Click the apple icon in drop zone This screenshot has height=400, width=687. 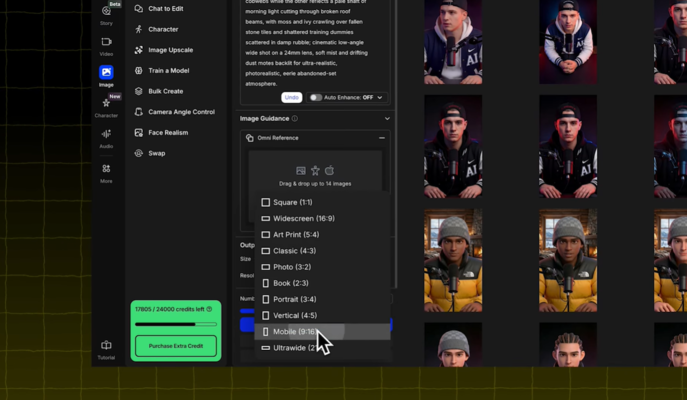coord(329,170)
